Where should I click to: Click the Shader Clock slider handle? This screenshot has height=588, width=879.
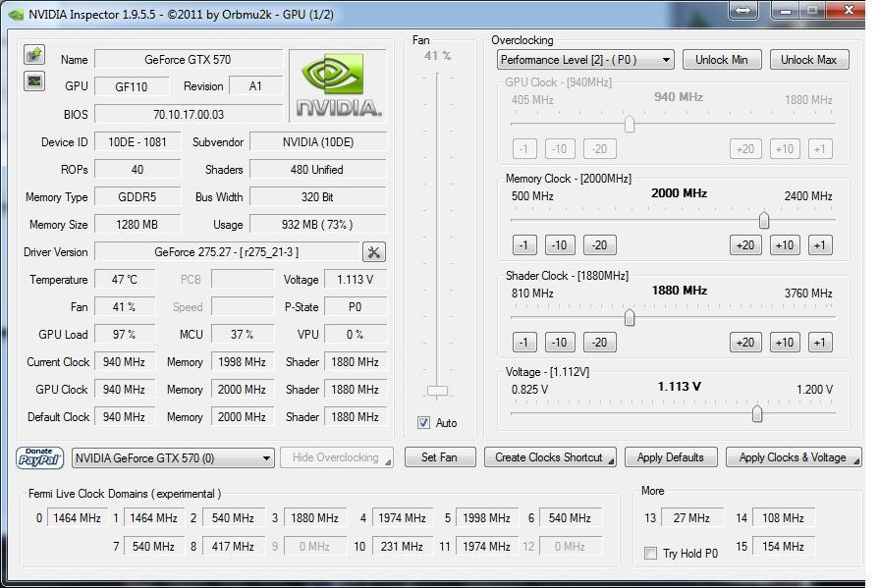click(630, 317)
